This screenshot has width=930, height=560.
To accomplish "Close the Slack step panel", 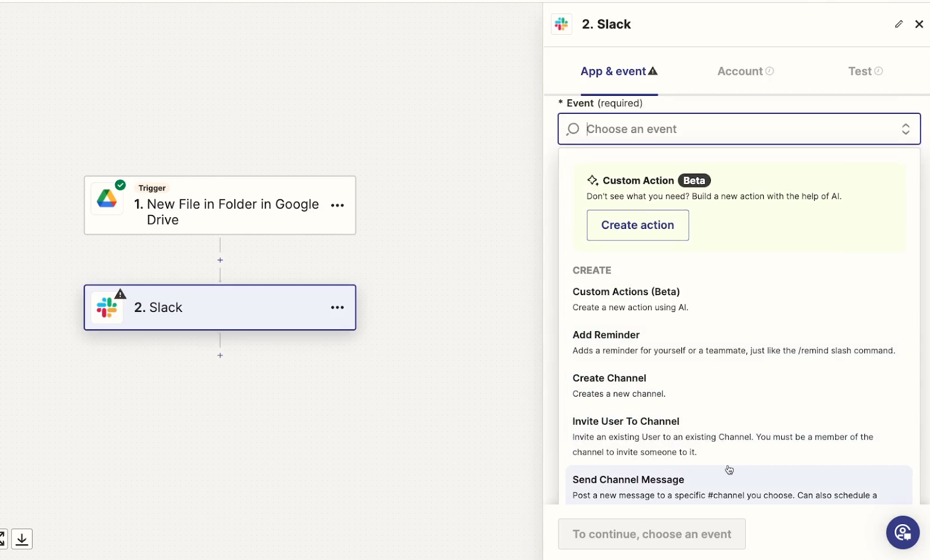I will click(919, 24).
